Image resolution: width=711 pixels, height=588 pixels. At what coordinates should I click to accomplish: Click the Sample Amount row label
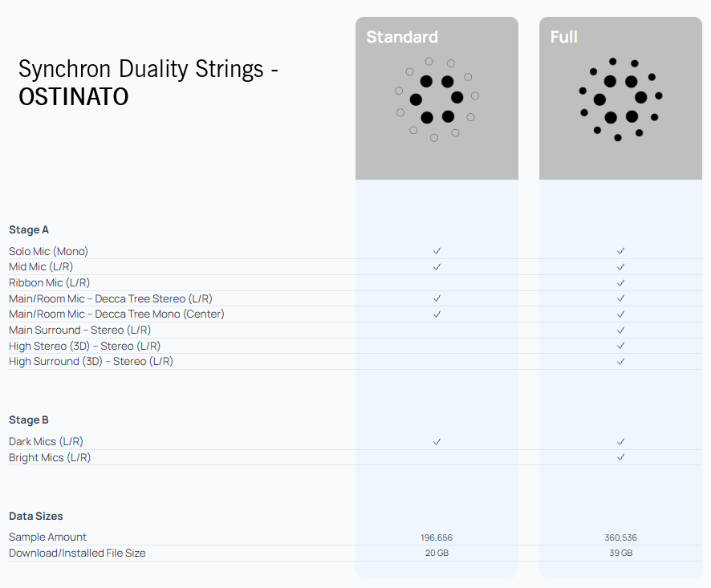tap(47, 537)
